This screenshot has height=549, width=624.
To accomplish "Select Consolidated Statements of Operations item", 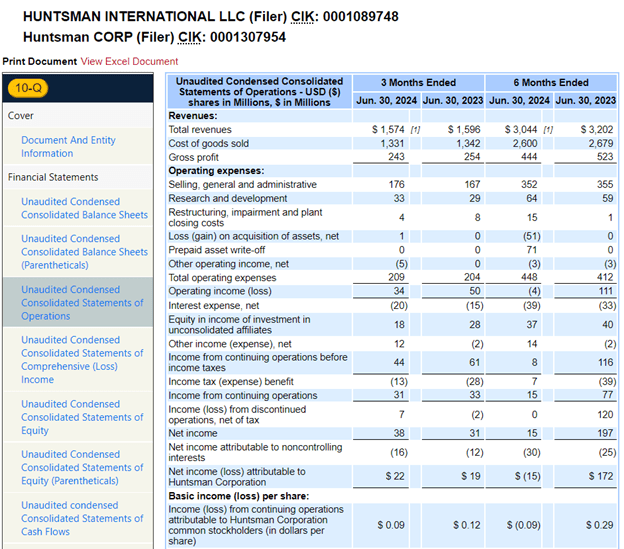I will [x=84, y=302].
